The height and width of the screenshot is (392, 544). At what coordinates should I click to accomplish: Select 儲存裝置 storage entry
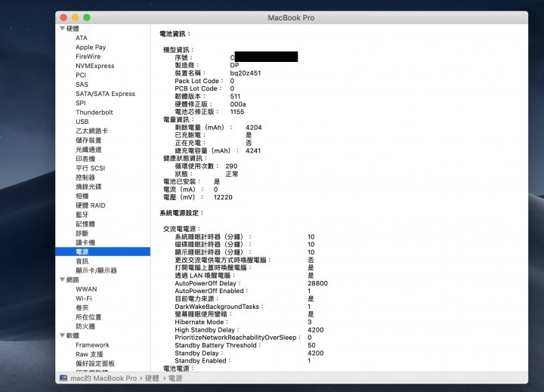coord(88,140)
